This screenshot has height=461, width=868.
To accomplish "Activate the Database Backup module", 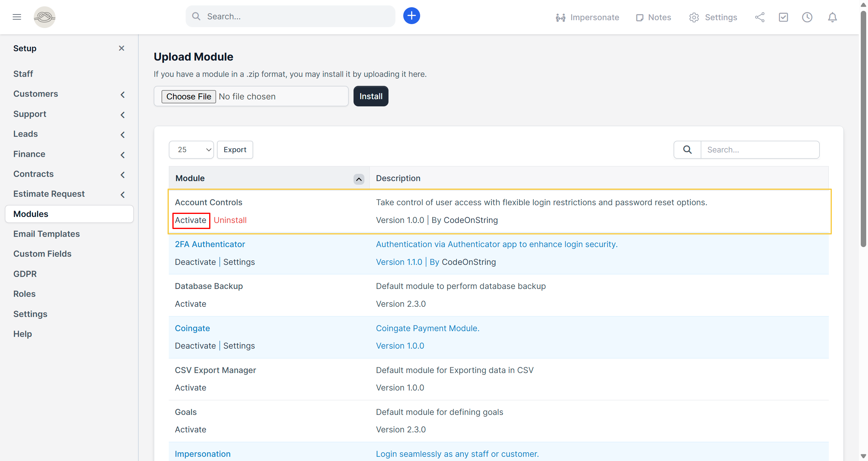I will pos(190,304).
